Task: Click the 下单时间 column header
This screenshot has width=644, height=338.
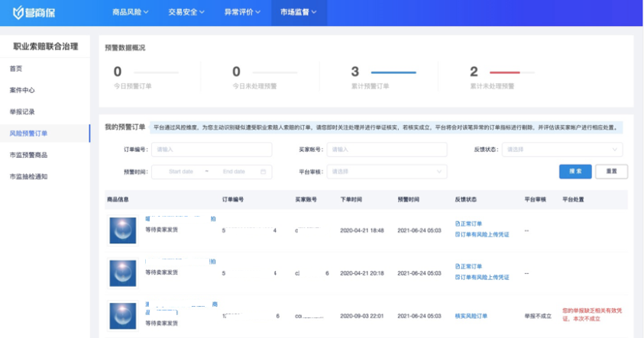Action: [351, 199]
